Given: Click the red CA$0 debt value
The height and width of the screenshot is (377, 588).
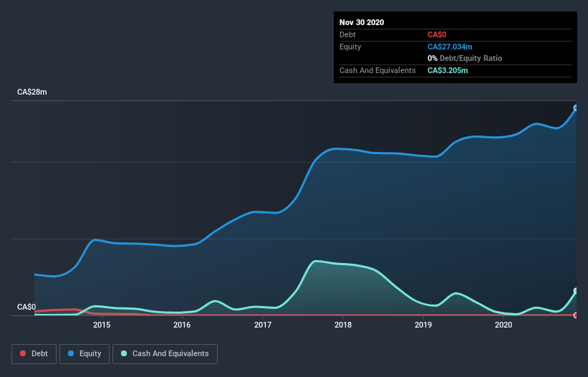Looking at the screenshot, I should (437, 34).
